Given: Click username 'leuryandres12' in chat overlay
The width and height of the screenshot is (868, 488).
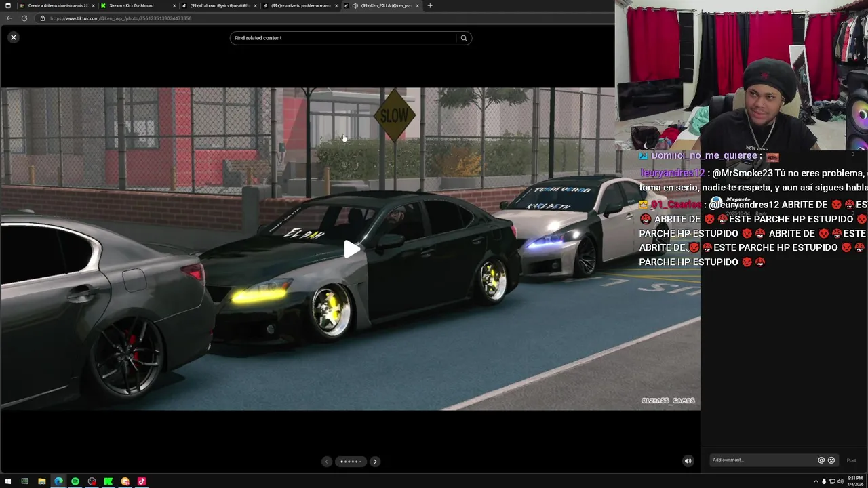Looking at the screenshot, I should tap(671, 174).
